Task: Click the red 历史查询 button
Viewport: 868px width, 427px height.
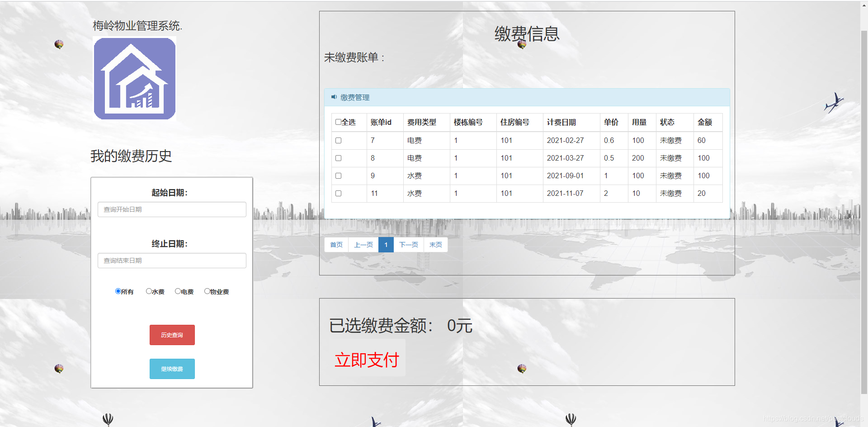Action: point(172,335)
